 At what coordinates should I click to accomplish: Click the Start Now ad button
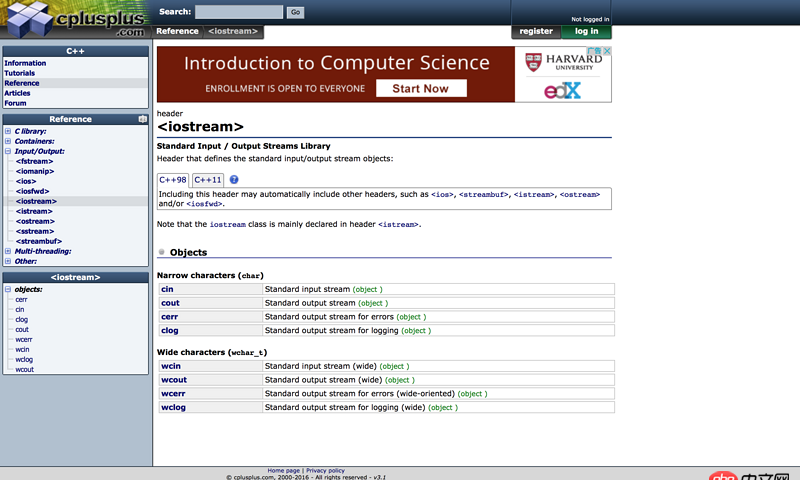421,88
